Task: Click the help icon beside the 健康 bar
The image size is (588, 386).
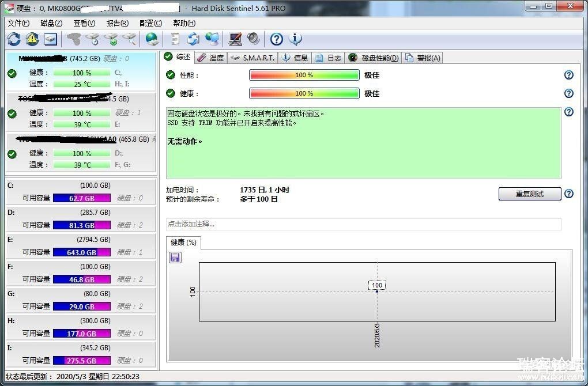Action: tap(569, 93)
